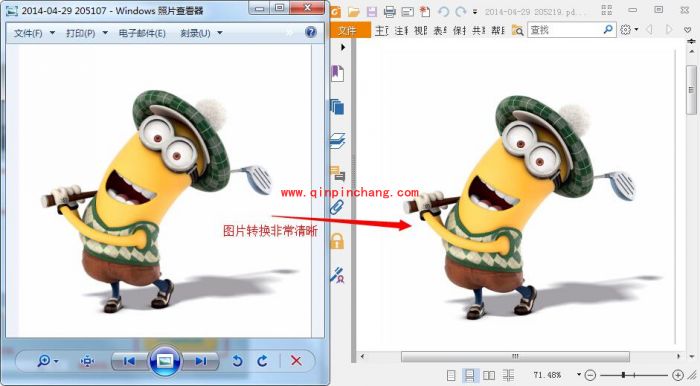Zoom in with plus button
The width and height of the screenshot is (700, 386).
click(678, 375)
